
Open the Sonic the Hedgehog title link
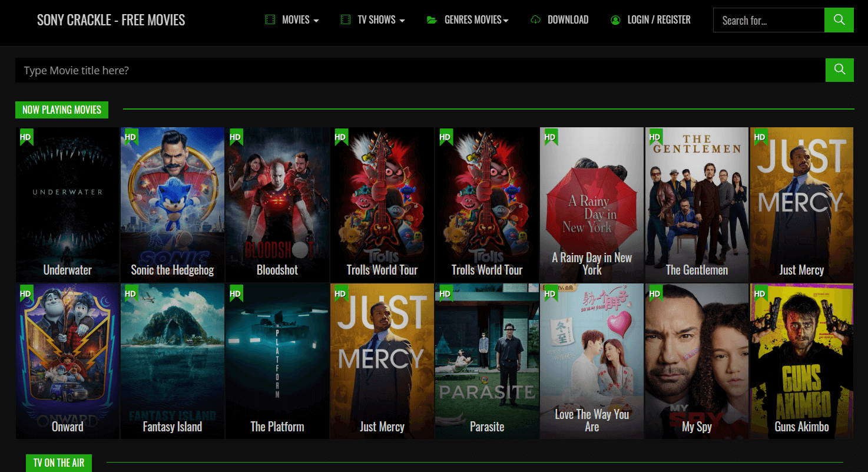tap(173, 270)
